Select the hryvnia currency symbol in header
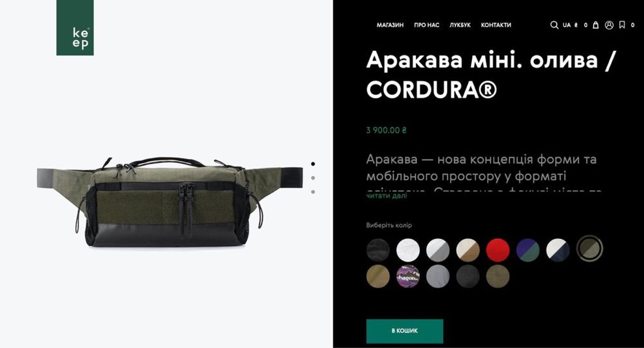Screen dimensions: 644x348 pos(576,25)
